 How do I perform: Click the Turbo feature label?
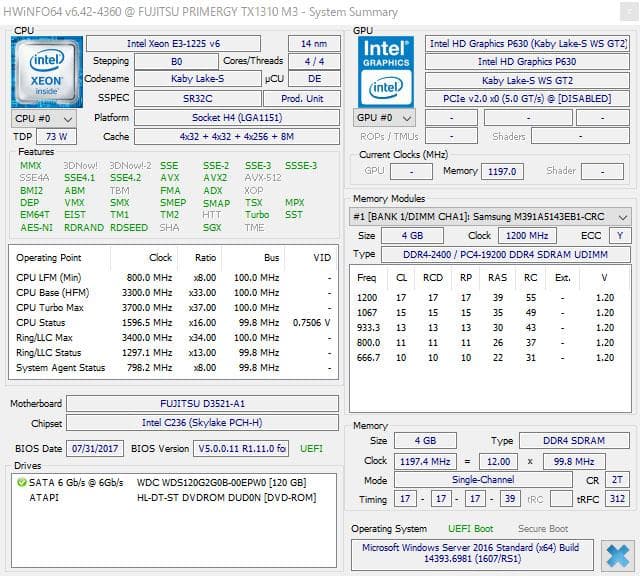257,215
